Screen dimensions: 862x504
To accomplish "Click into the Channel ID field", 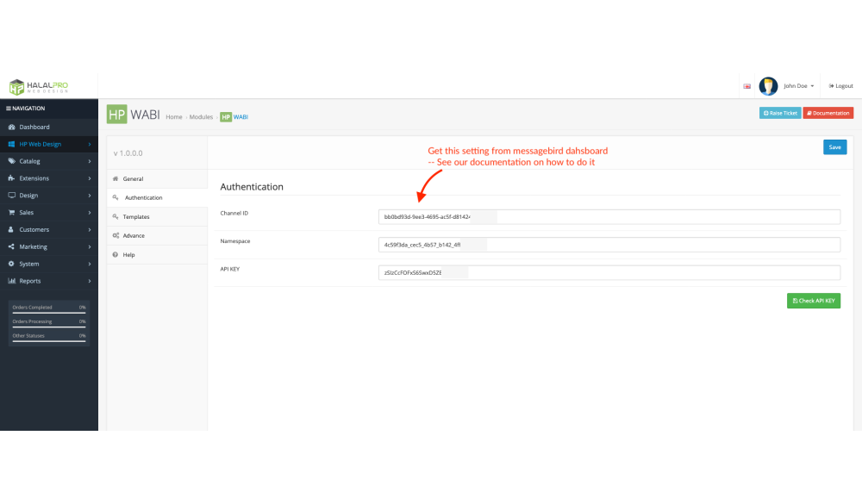I will click(x=609, y=217).
